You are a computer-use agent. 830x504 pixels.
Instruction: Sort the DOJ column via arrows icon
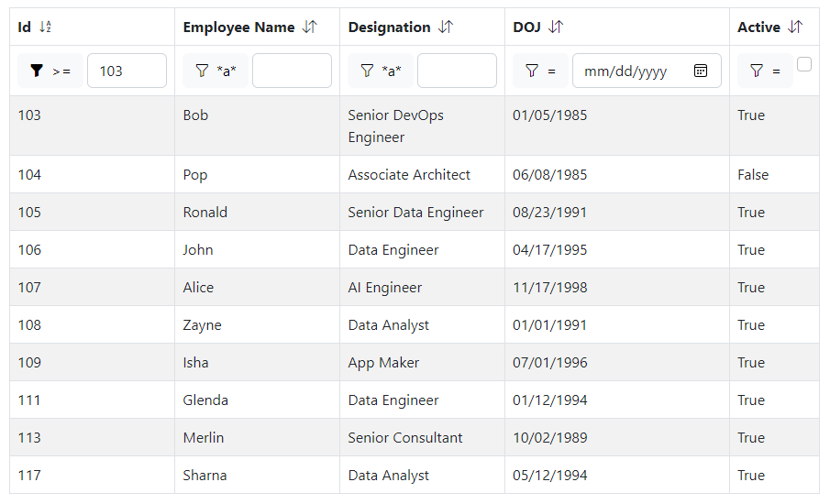click(x=555, y=27)
